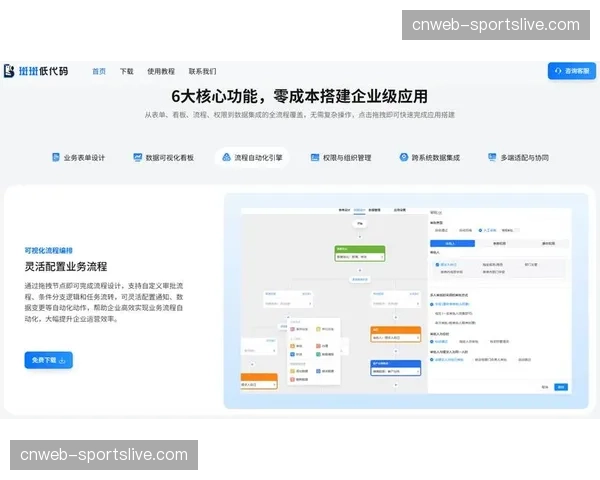Click the chart icon beside 数据可视化看板
The image size is (600, 480).
137,157
